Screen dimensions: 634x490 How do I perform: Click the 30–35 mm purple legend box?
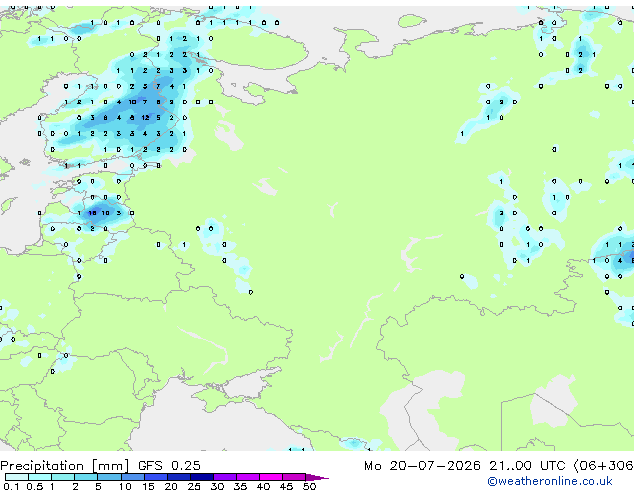pyautogui.click(x=224, y=477)
